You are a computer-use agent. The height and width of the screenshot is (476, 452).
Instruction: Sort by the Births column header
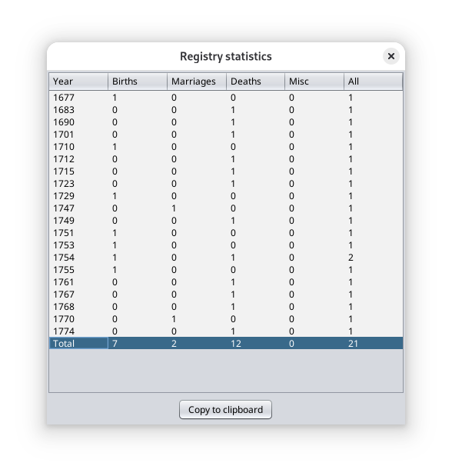(x=138, y=82)
